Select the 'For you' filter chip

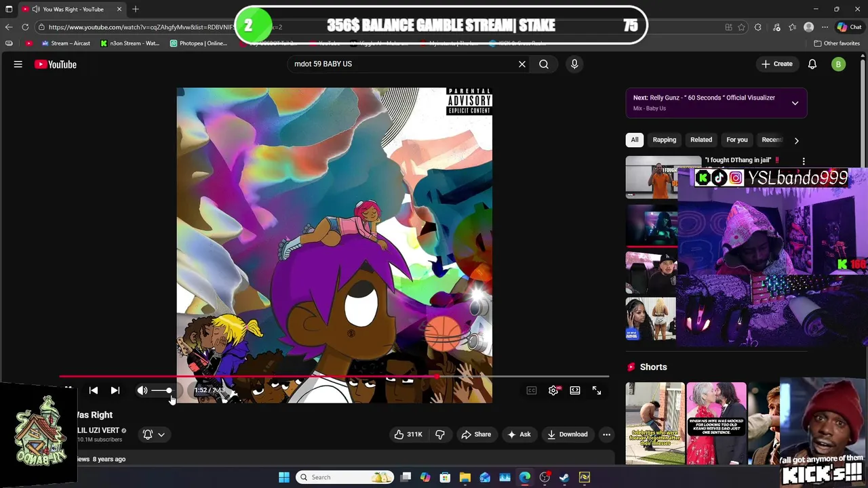click(x=737, y=140)
